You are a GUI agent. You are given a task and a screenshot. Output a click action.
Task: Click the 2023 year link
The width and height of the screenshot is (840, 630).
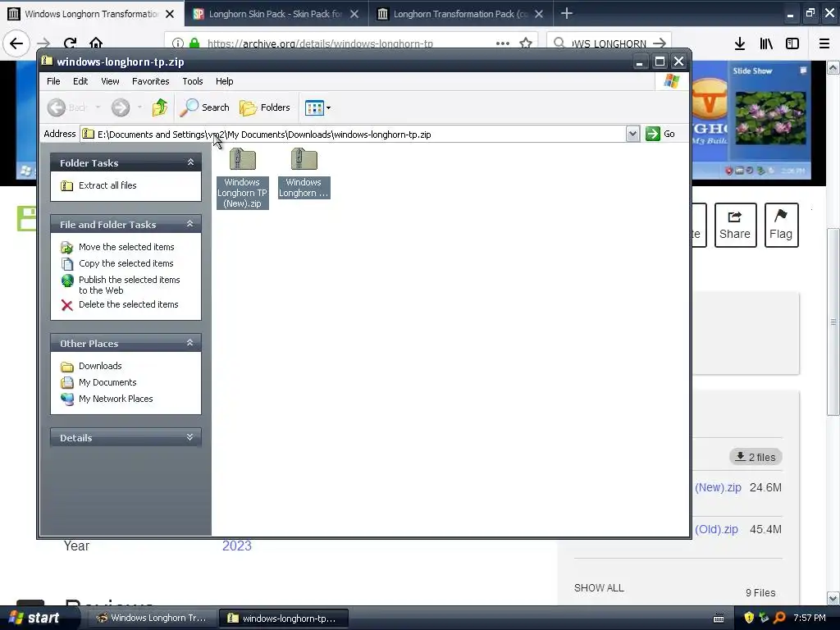(237, 546)
